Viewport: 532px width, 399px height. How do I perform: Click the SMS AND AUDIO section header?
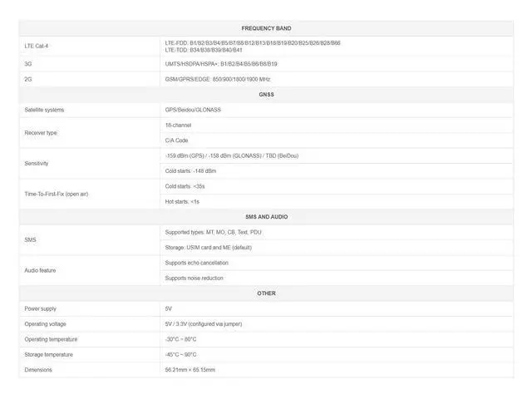(x=266, y=217)
